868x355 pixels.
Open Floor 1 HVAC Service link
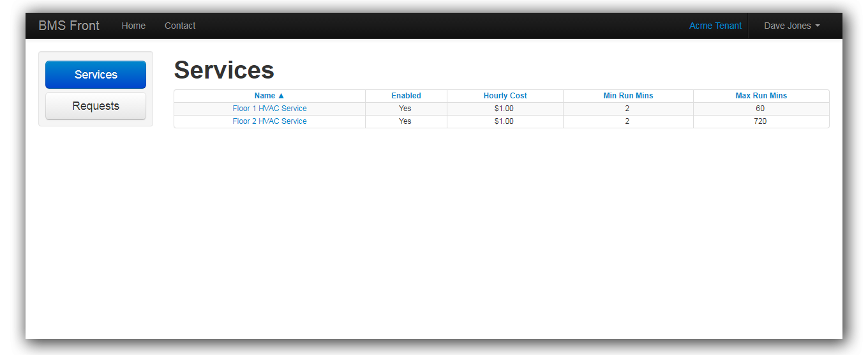pos(269,109)
